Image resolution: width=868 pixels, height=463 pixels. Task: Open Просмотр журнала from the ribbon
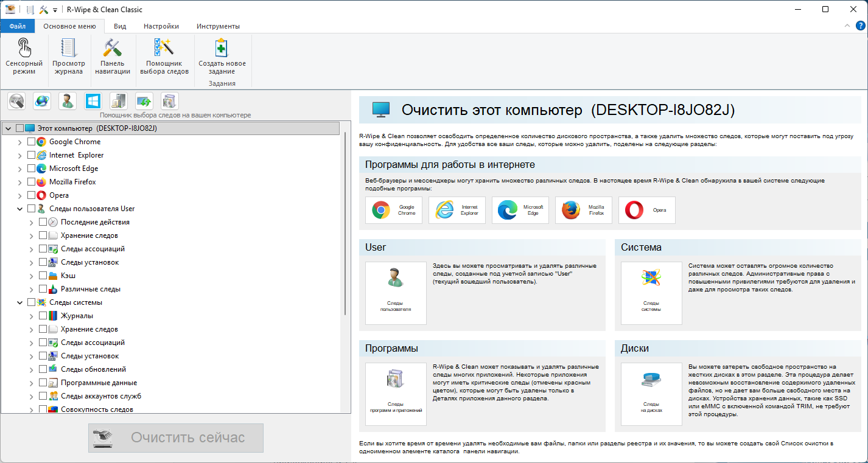[x=68, y=55]
